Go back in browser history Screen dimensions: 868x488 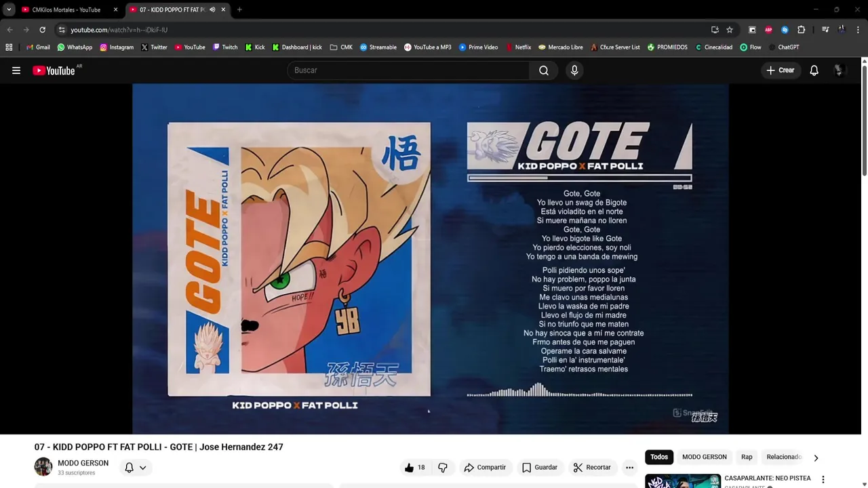[9, 30]
